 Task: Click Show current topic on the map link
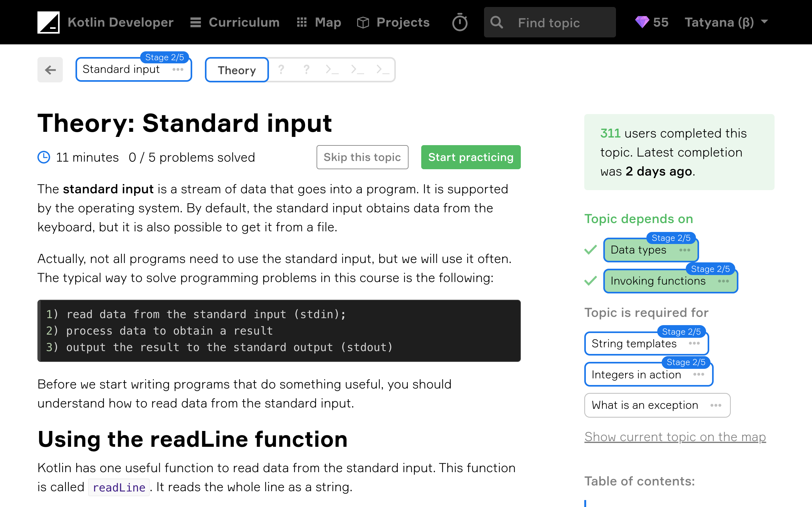[675, 436]
